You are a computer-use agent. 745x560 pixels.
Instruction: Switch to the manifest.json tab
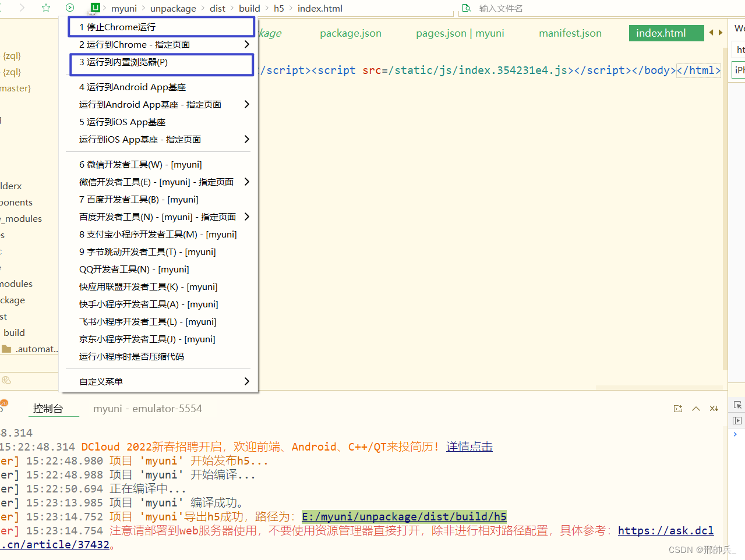570,33
